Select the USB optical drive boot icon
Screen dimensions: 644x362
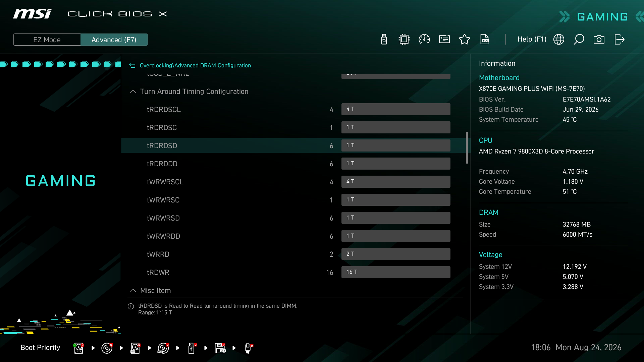[x=163, y=348]
